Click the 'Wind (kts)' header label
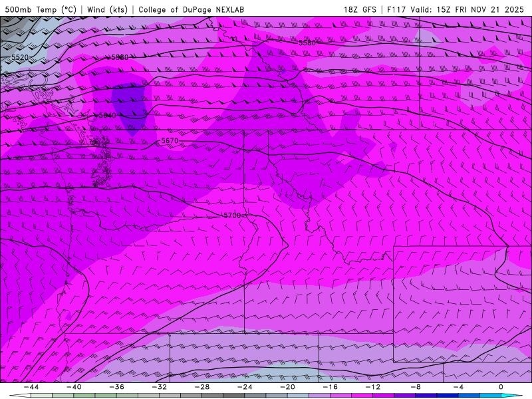Viewport: 532px width, 399px height. [x=107, y=9]
